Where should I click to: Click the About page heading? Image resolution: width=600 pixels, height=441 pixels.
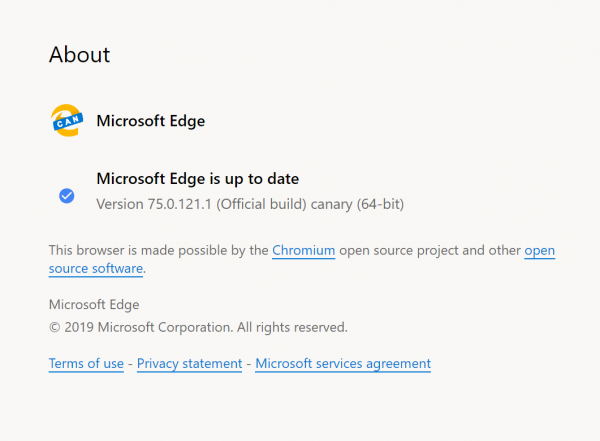point(79,54)
